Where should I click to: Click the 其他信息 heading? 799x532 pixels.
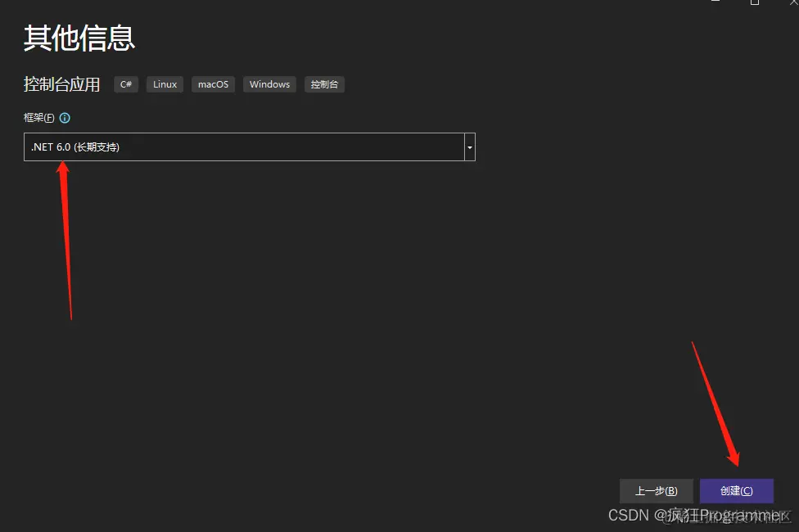pyautogui.click(x=79, y=38)
